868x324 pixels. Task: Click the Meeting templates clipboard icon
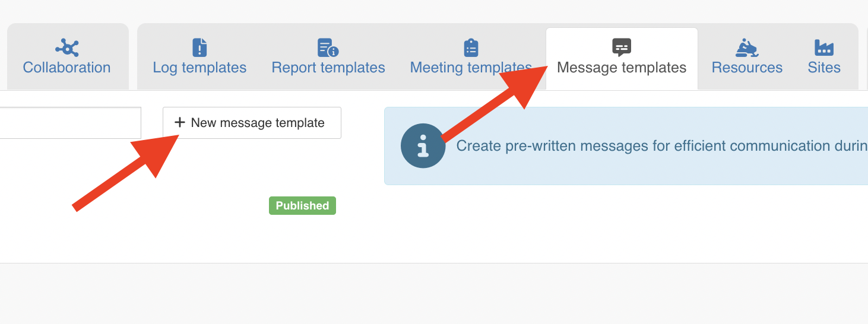click(471, 47)
